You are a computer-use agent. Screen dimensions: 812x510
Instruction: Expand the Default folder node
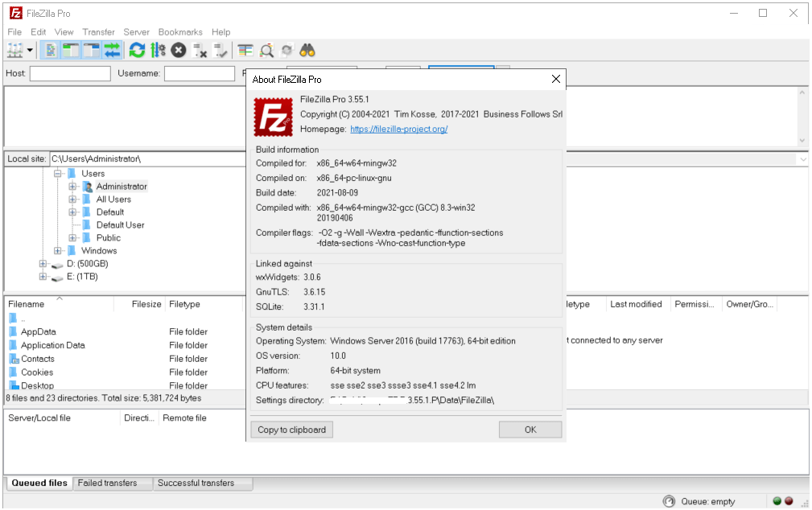(x=72, y=212)
